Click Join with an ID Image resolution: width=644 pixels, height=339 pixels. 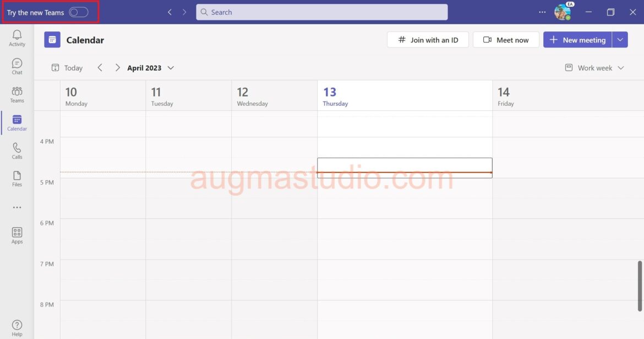[x=428, y=39]
